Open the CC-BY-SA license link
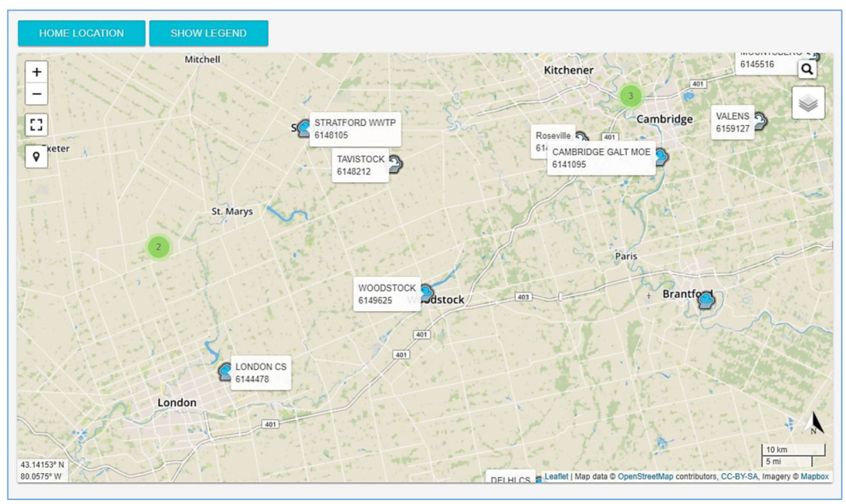 [x=739, y=477]
